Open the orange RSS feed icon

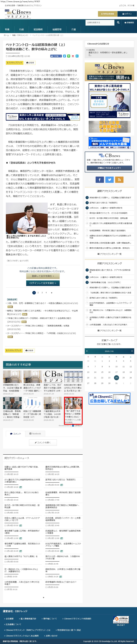pyautogui.click(x=119, y=179)
